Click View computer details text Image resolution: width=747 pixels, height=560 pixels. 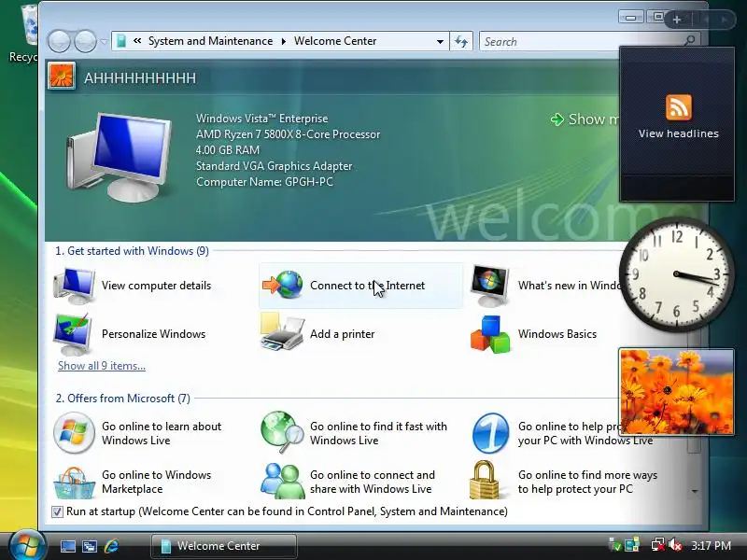(156, 286)
